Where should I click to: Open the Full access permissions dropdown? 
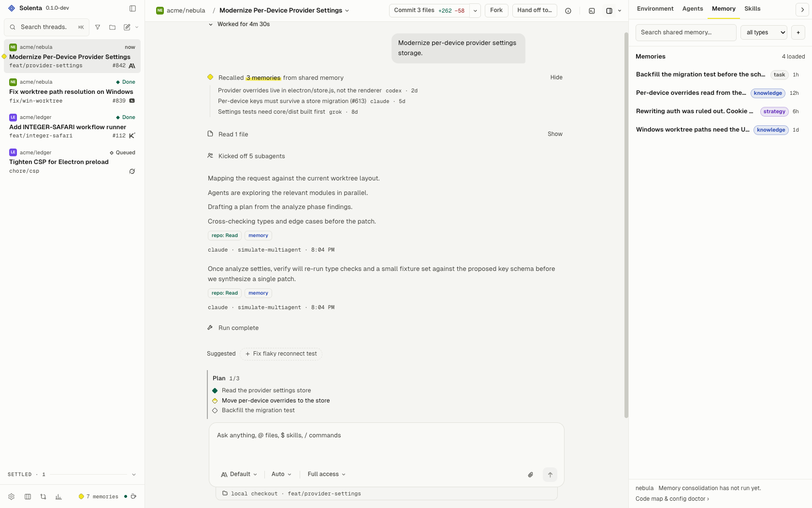(x=327, y=474)
